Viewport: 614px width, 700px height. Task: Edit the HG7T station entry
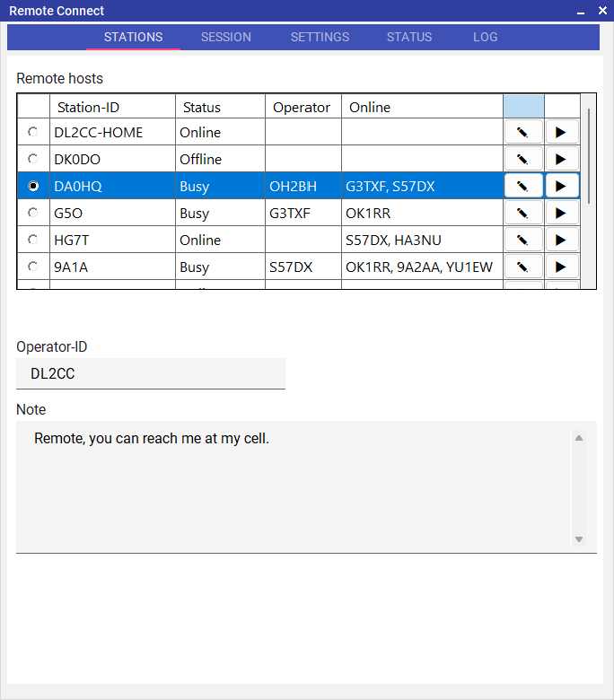click(523, 240)
